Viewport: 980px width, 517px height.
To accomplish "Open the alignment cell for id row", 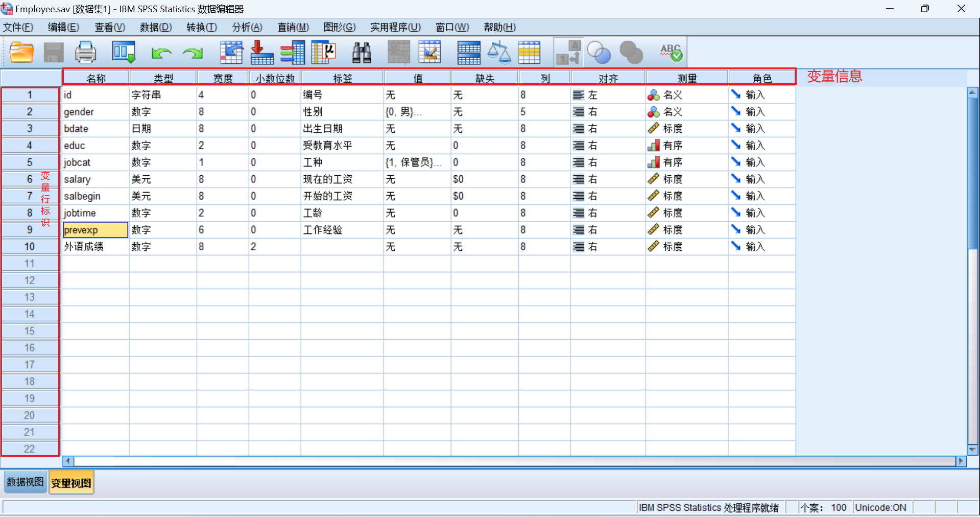I will tap(608, 95).
